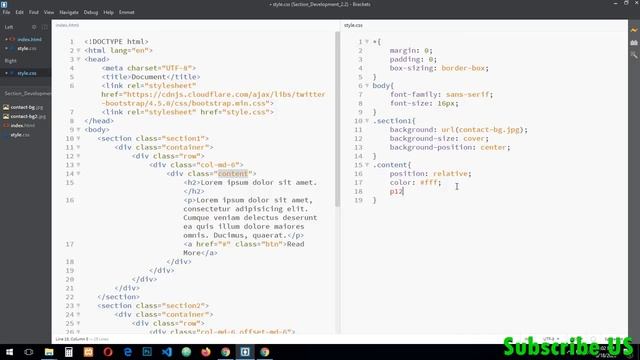Fold the .content rule at CSS line 15
This screenshot has width=640, height=360.
[x=367, y=165]
